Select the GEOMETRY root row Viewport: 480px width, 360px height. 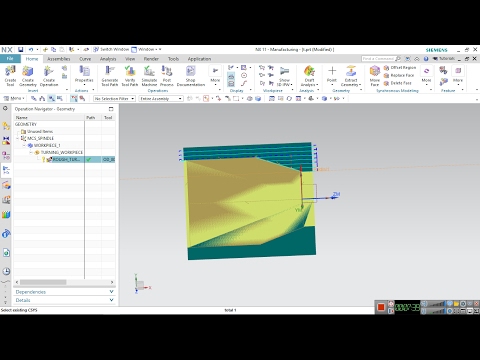(64, 124)
